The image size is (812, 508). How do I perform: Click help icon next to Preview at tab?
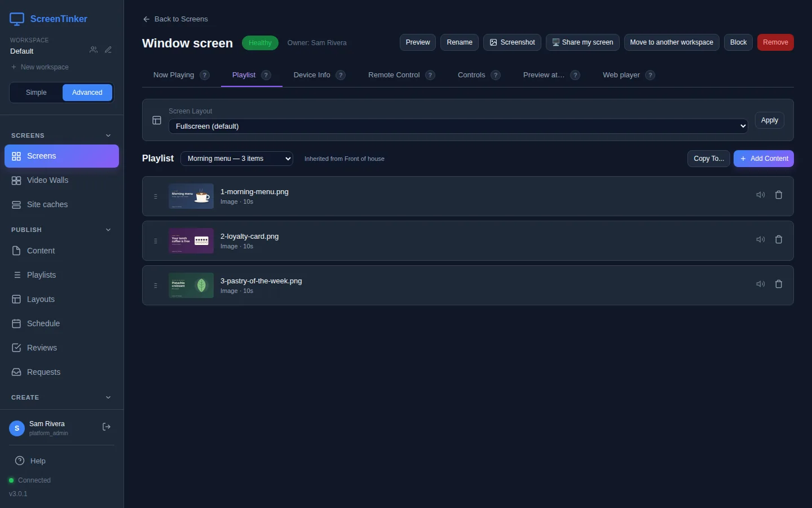pos(575,75)
